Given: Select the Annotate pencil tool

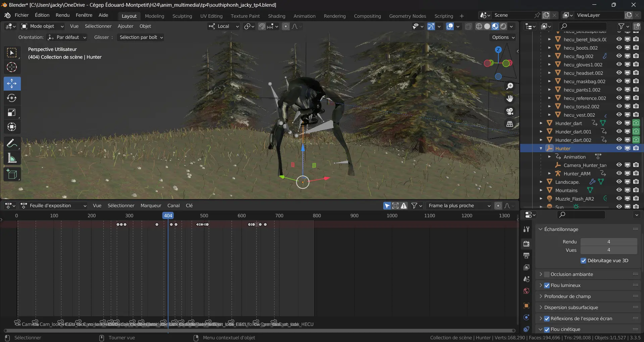Looking at the screenshot, I should pyautogui.click(x=12, y=144).
